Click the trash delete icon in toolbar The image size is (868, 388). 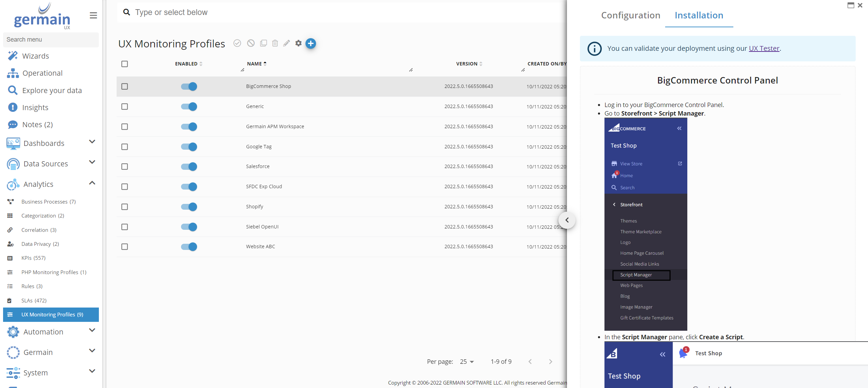tap(275, 43)
